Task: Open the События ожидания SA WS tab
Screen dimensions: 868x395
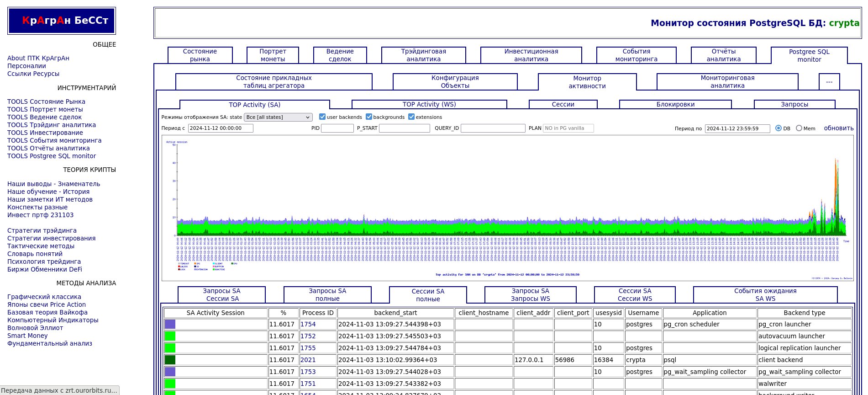Action: click(x=765, y=294)
